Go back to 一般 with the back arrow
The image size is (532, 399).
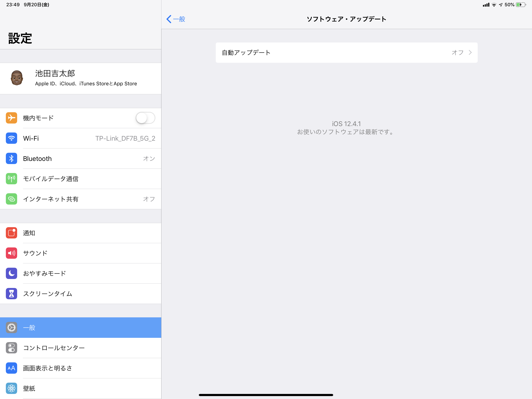point(176,19)
